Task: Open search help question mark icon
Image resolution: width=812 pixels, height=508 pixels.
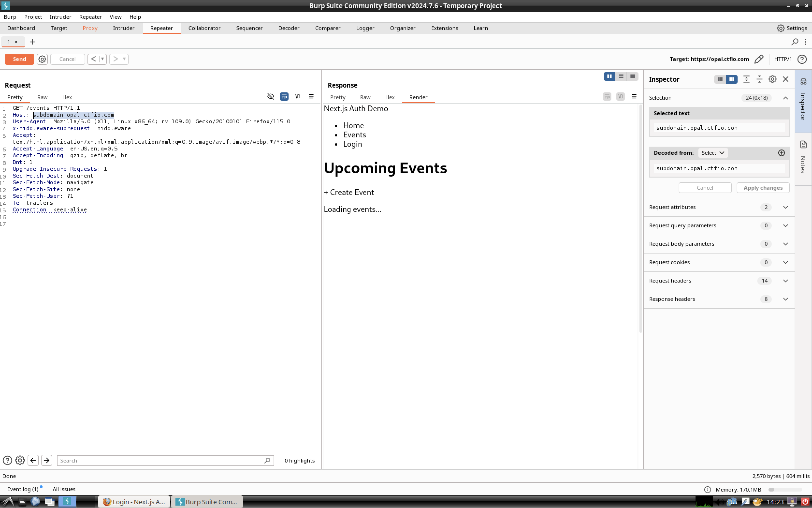Action: click(7, 460)
